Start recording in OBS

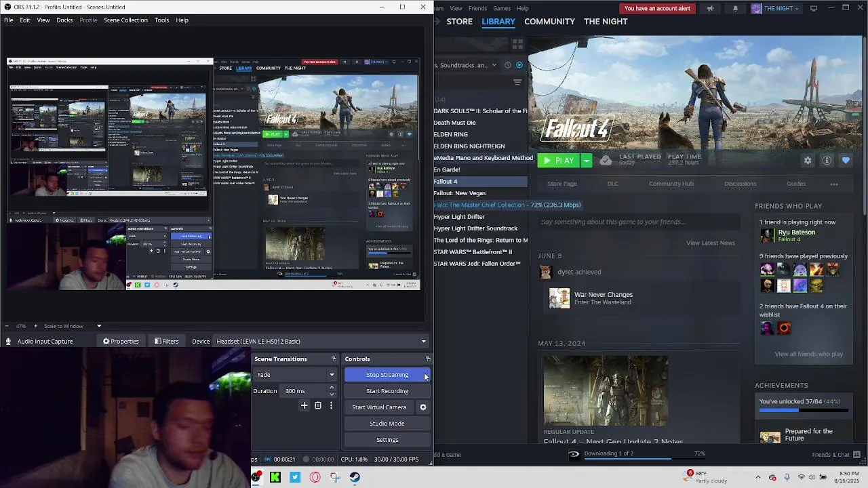pos(387,391)
